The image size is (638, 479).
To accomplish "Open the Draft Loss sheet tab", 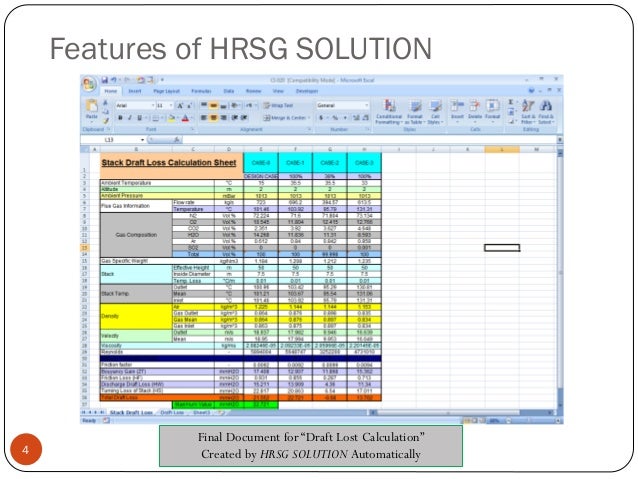I will 172,413.
